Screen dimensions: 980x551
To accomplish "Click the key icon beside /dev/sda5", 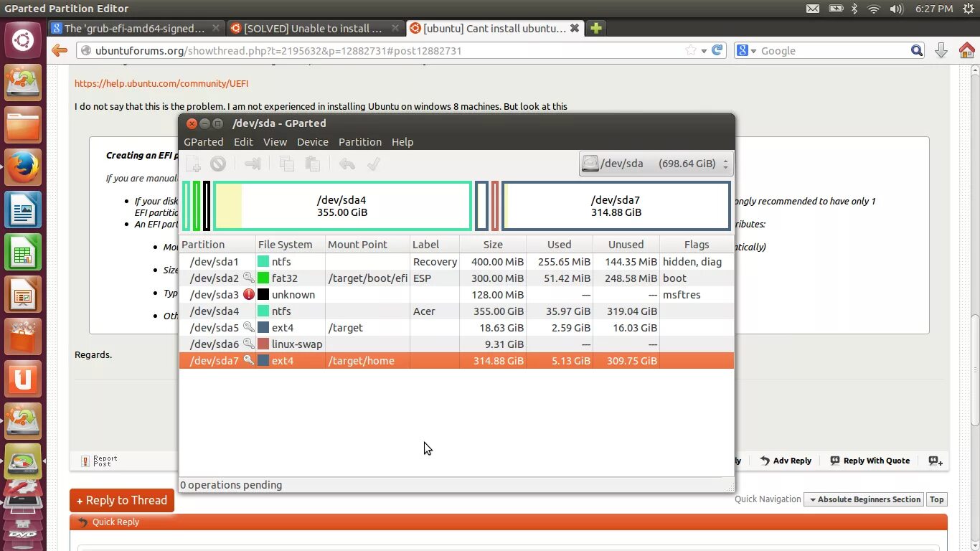I will (x=249, y=327).
